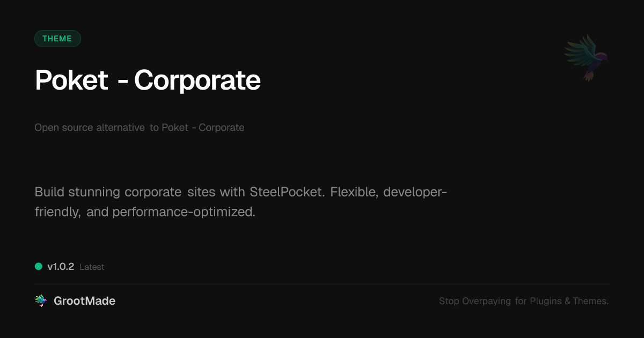
Task: Open the GrootMade brand name
Action: 84,301
